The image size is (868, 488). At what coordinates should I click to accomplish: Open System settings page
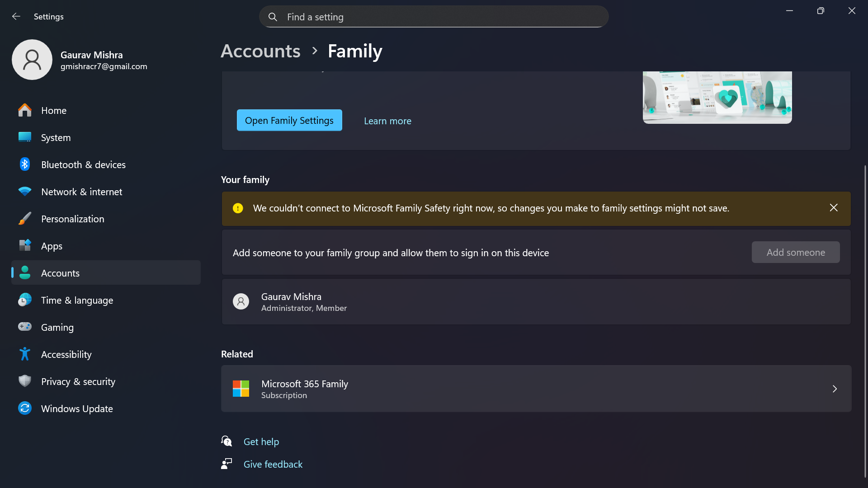pos(106,137)
